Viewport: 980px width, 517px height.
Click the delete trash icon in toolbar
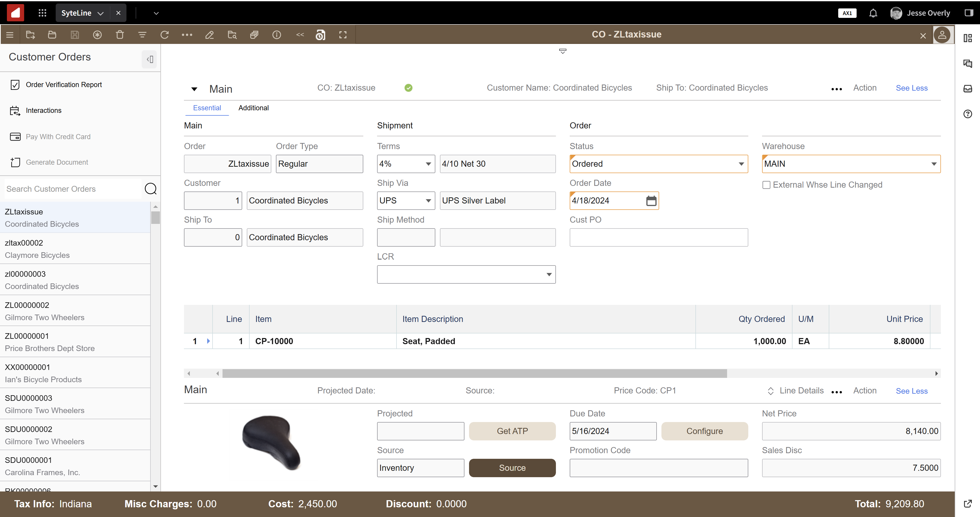click(120, 34)
